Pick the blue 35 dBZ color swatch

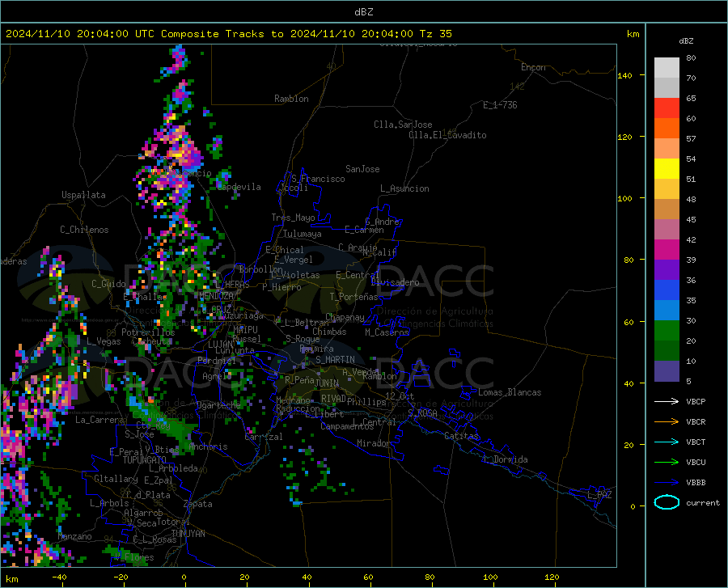tap(667, 290)
